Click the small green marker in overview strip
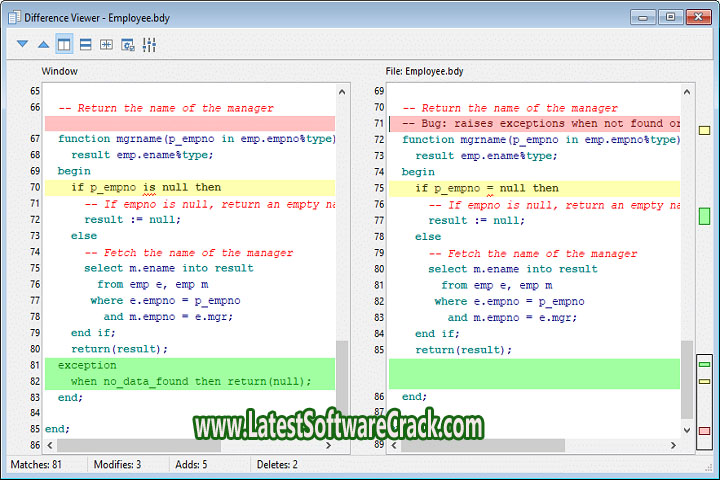 coord(704,364)
